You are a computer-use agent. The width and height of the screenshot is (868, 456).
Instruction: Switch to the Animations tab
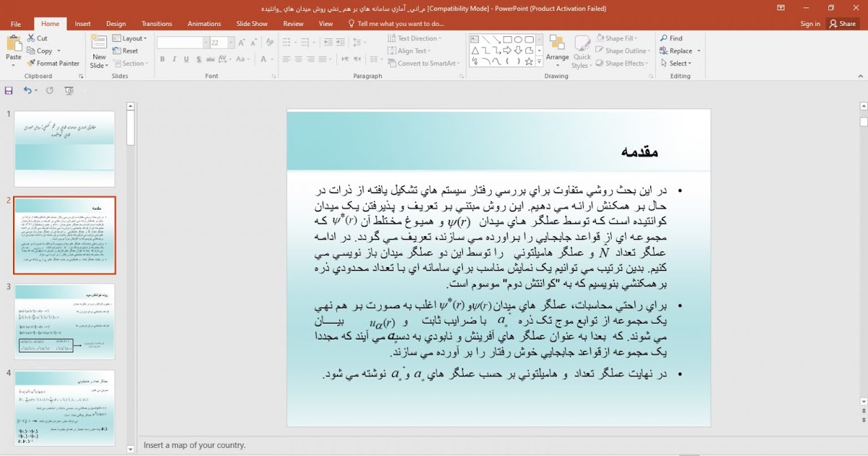coord(205,24)
